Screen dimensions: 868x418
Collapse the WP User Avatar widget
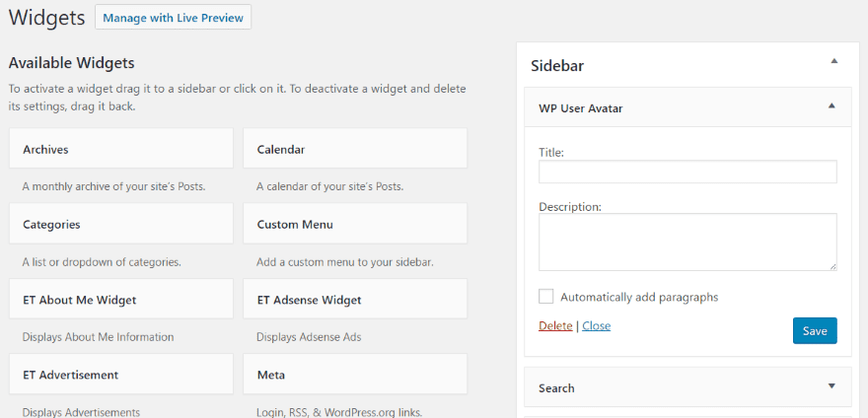click(x=832, y=105)
